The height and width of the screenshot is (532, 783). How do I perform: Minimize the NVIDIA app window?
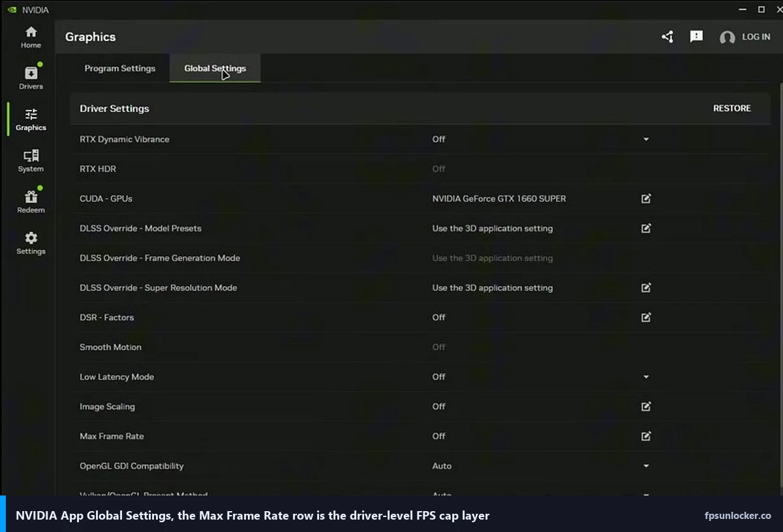click(x=743, y=10)
